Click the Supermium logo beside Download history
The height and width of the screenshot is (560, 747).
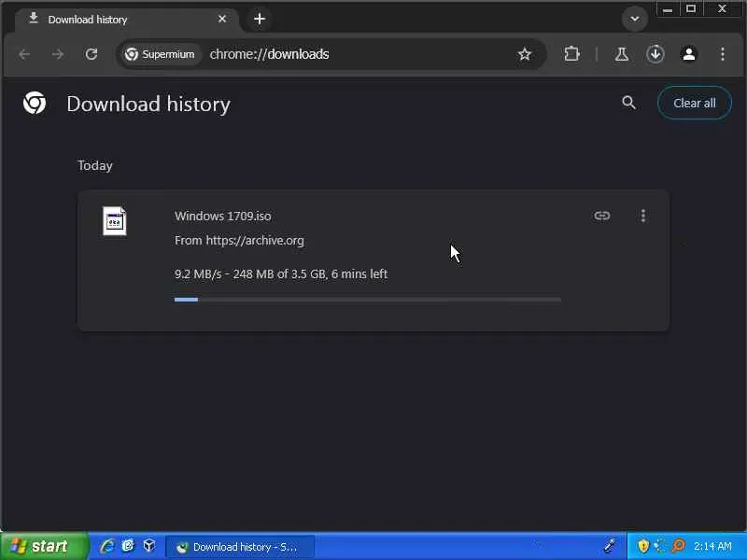click(35, 103)
